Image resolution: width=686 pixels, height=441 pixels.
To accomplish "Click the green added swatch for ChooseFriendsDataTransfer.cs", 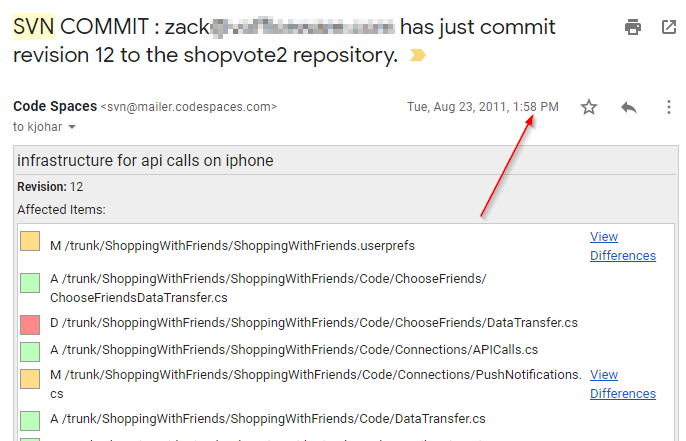I will [30, 283].
